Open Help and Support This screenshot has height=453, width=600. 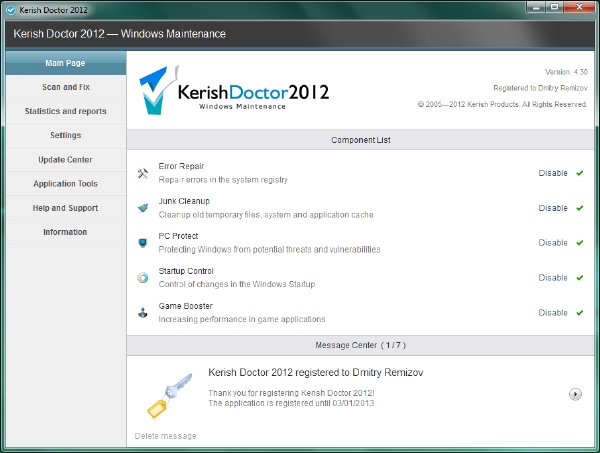[x=66, y=208]
